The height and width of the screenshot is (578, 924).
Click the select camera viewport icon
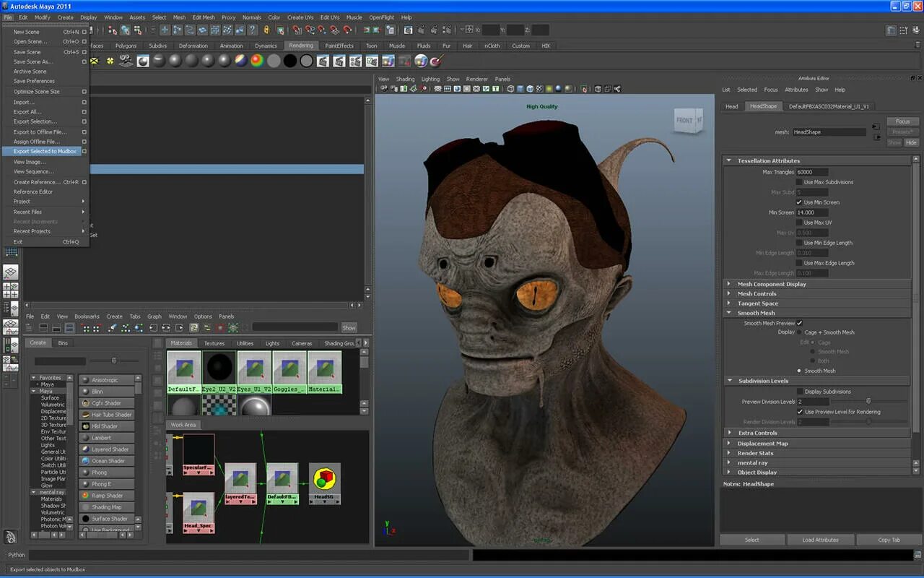point(383,89)
